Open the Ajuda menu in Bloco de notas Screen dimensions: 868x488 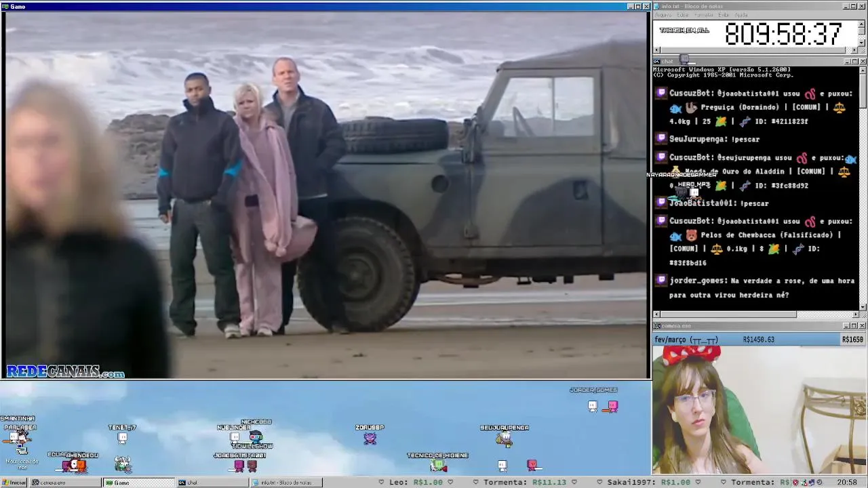point(741,15)
